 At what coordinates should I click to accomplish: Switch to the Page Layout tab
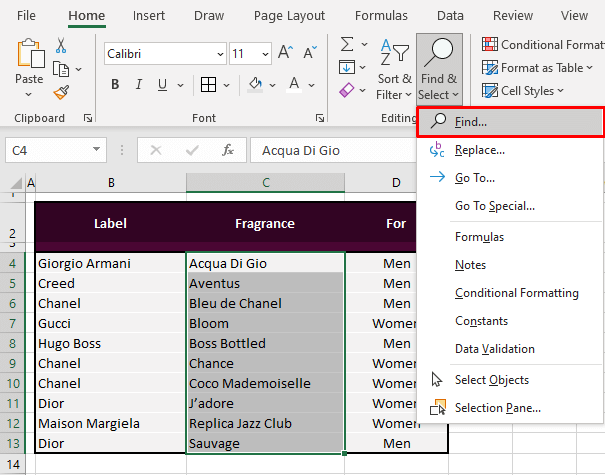289,16
